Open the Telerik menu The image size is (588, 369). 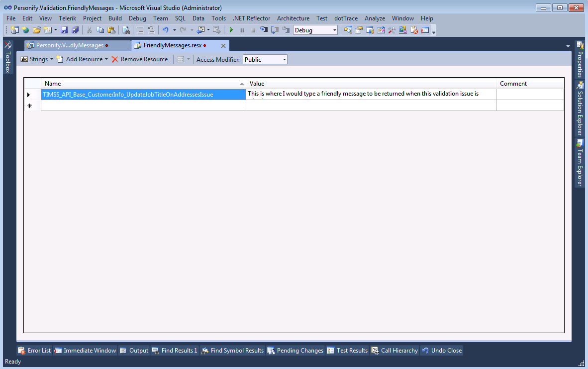(x=68, y=18)
